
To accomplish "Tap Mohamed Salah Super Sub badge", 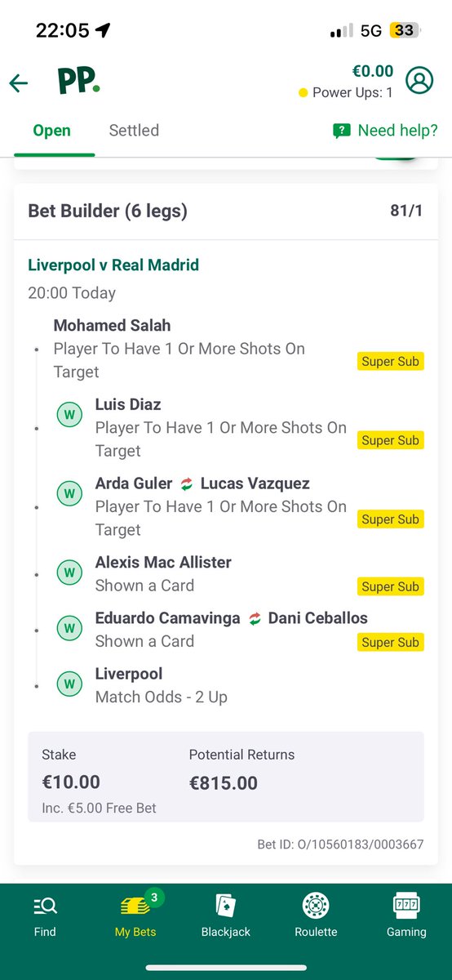I will coord(391,361).
